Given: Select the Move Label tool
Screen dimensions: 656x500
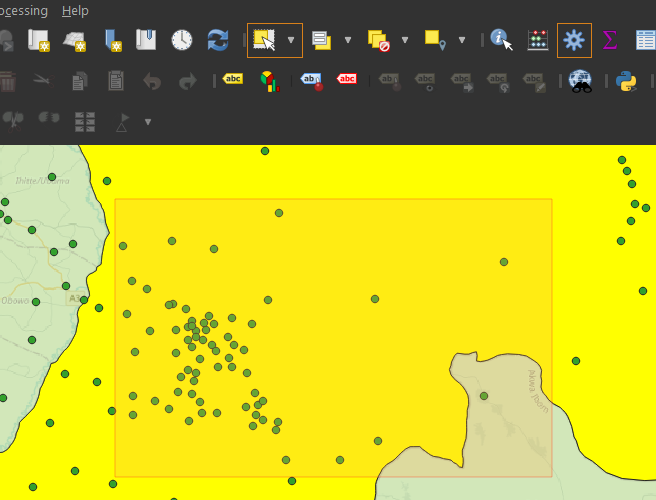Looking at the screenshot, I should point(462,81).
